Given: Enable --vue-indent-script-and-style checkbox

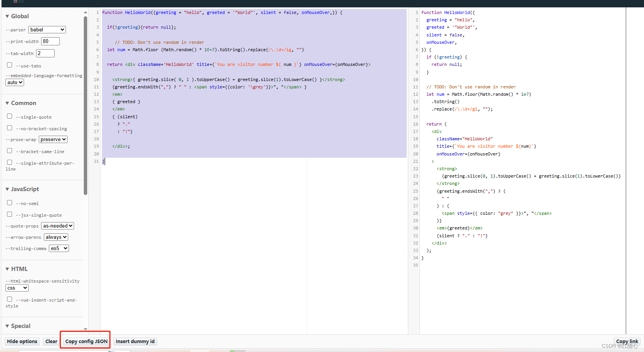Looking at the screenshot, I should tap(10, 299).
